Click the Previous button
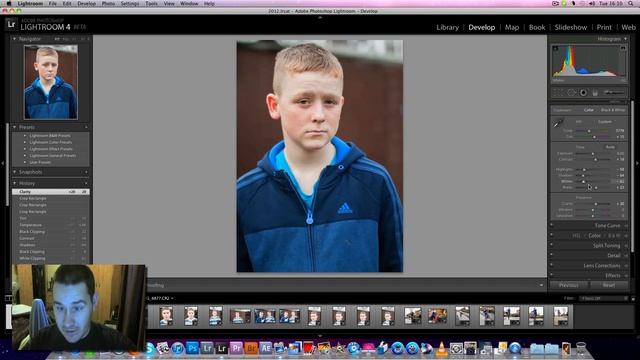Viewport: 640px width, 360px height. pos(569,285)
